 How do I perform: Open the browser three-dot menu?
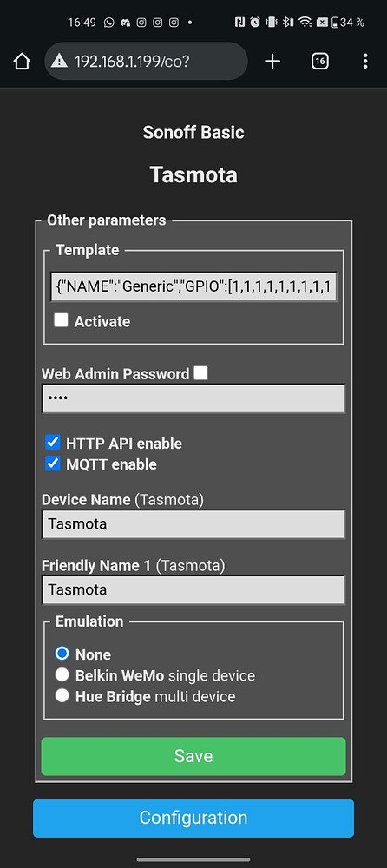tap(364, 62)
